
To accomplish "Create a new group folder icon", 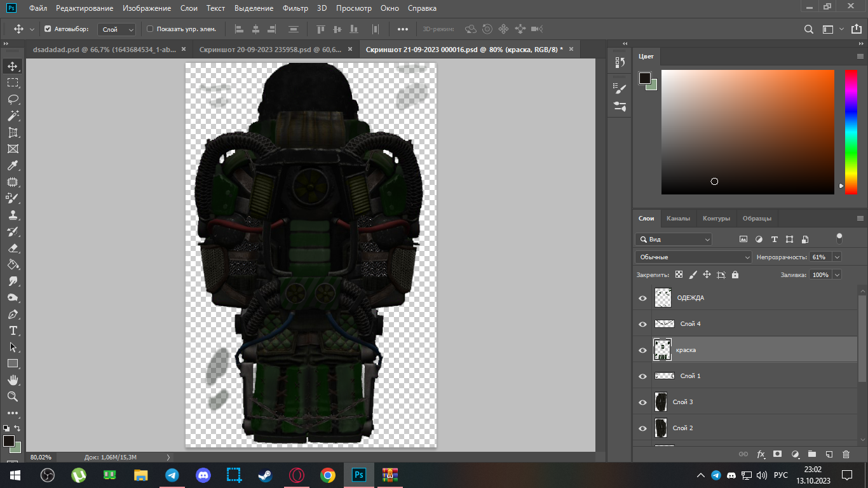I will click(811, 454).
